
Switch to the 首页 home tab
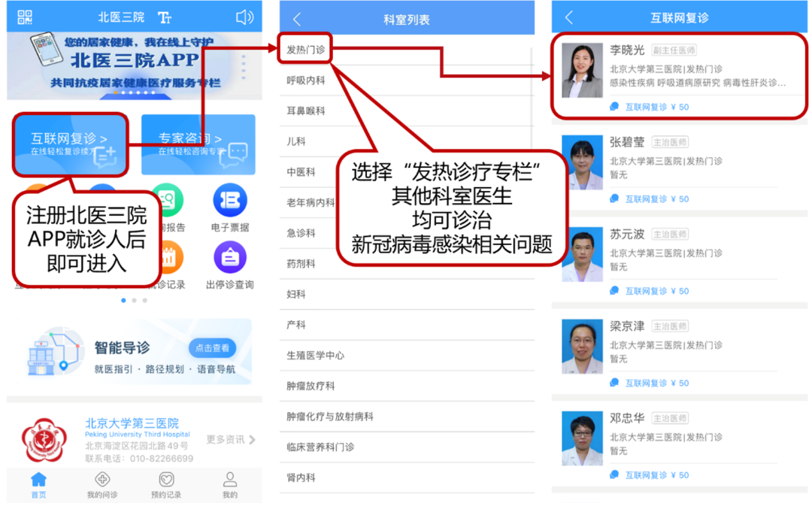(x=39, y=485)
